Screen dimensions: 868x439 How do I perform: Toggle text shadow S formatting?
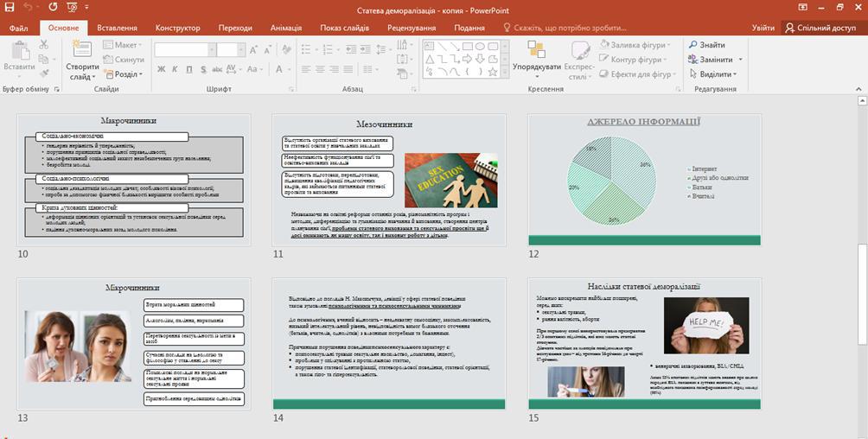(x=203, y=69)
